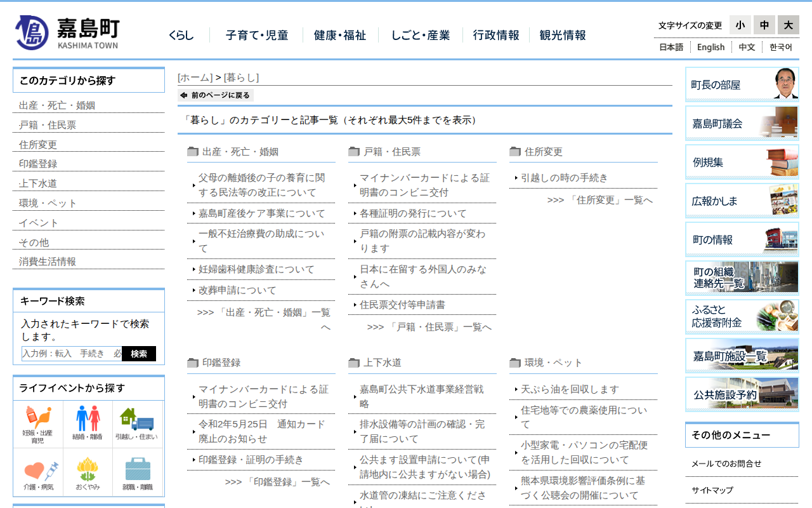The image size is (812, 508).
Task: Open 例規集 banner
Action: [742, 162]
